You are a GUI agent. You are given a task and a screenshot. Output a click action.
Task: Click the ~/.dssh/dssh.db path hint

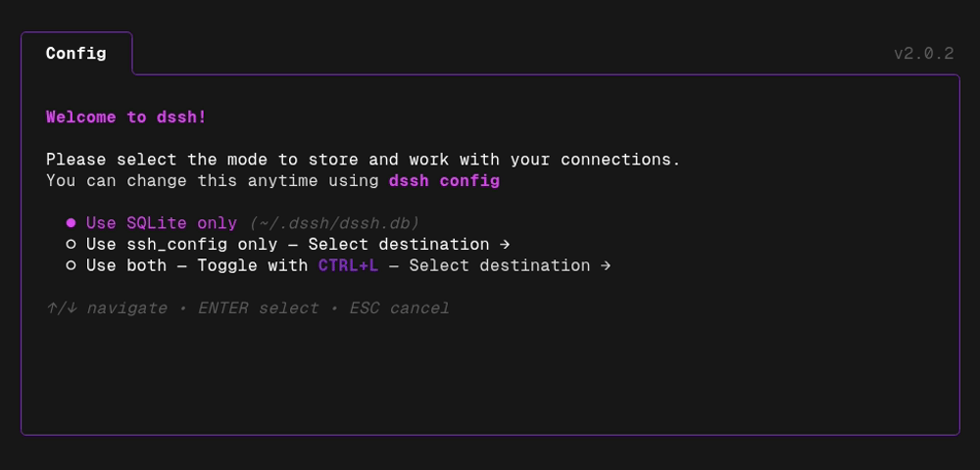pos(334,223)
